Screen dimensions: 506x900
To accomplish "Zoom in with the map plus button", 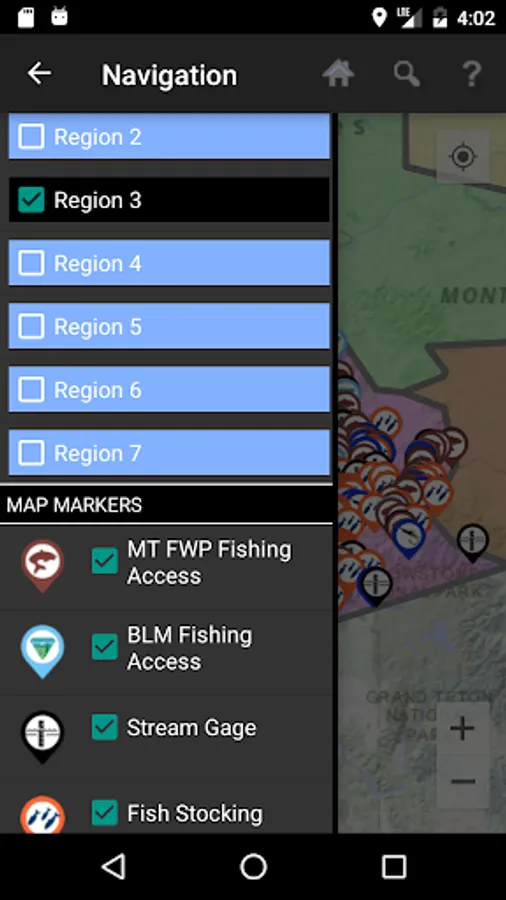I will [462, 729].
